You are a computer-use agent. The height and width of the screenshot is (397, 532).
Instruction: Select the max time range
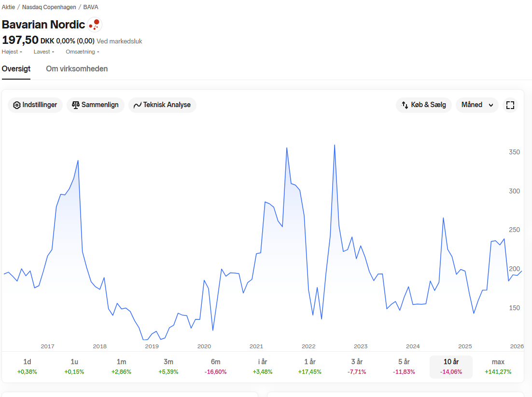[498, 367]
